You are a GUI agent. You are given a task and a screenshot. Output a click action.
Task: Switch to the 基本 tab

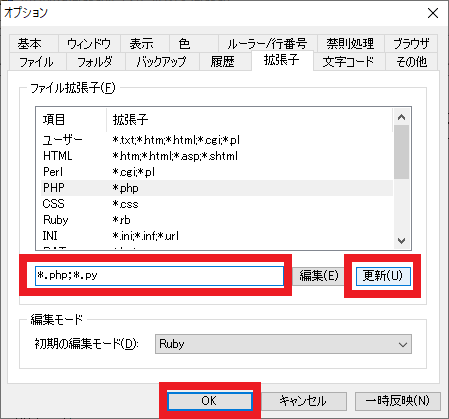[x=30, y=43]
